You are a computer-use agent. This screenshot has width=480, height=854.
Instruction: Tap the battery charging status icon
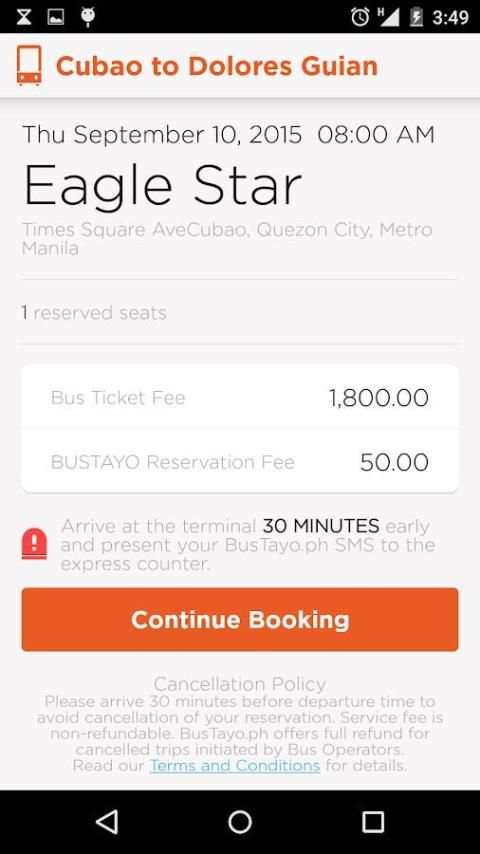(x=416, y=17)
